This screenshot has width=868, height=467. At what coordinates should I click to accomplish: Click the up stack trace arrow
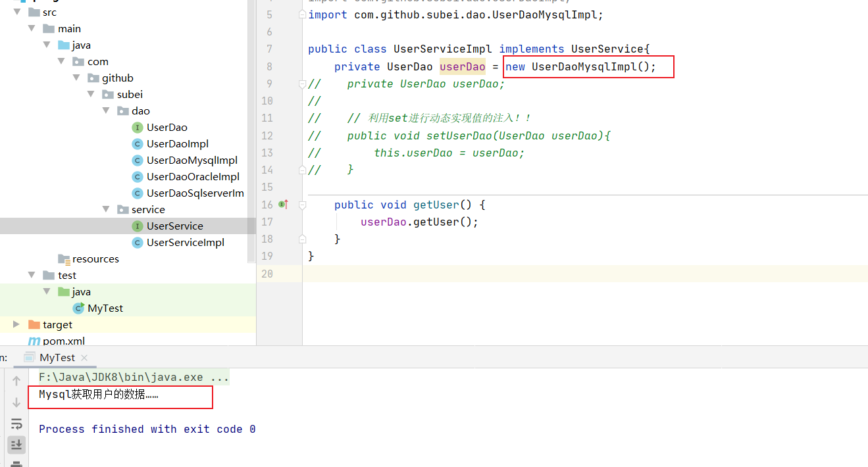click(x=16, y=380)
